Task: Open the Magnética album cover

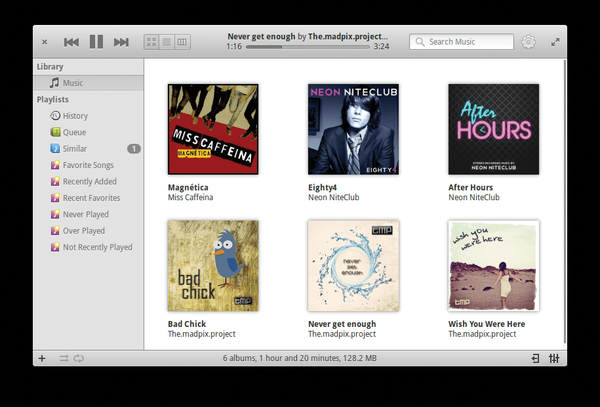Action: pos(213,129)
